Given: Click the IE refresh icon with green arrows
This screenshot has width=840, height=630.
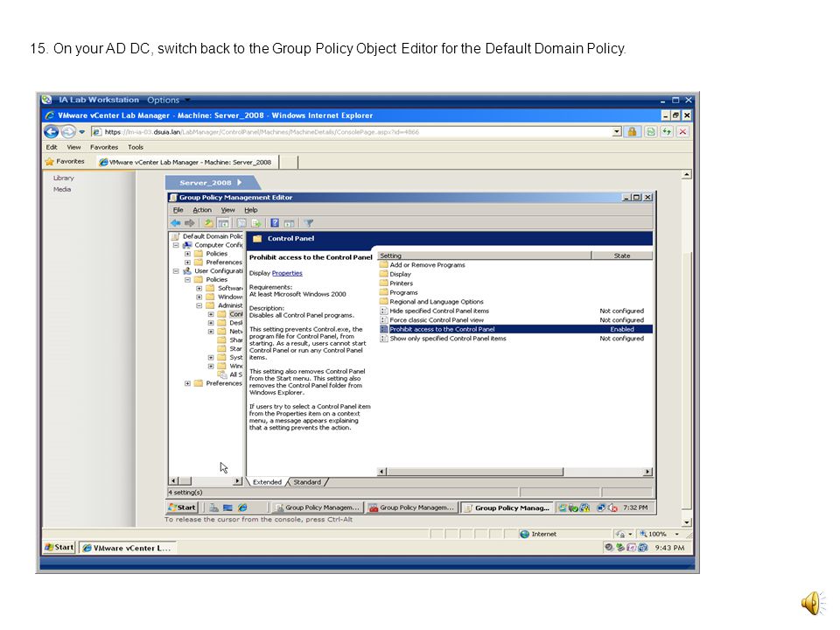Looking at the screenshot, I should click(x=667, y=132).
